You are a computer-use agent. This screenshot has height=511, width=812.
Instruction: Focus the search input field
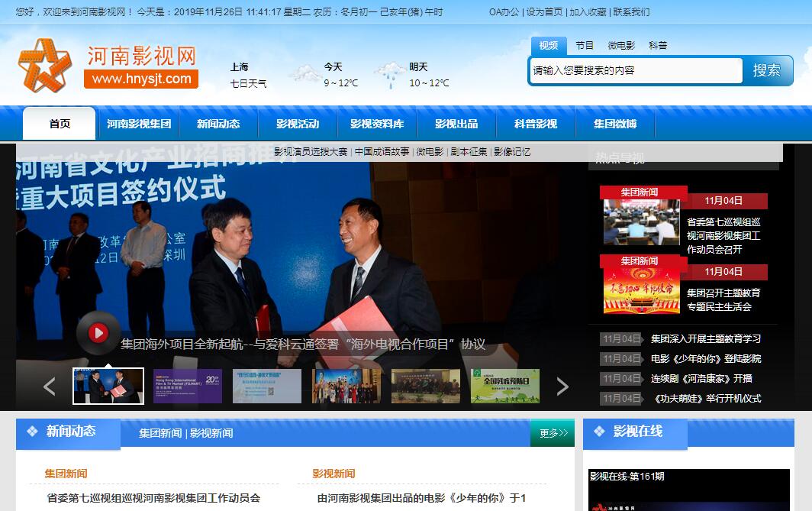point(635,71)
